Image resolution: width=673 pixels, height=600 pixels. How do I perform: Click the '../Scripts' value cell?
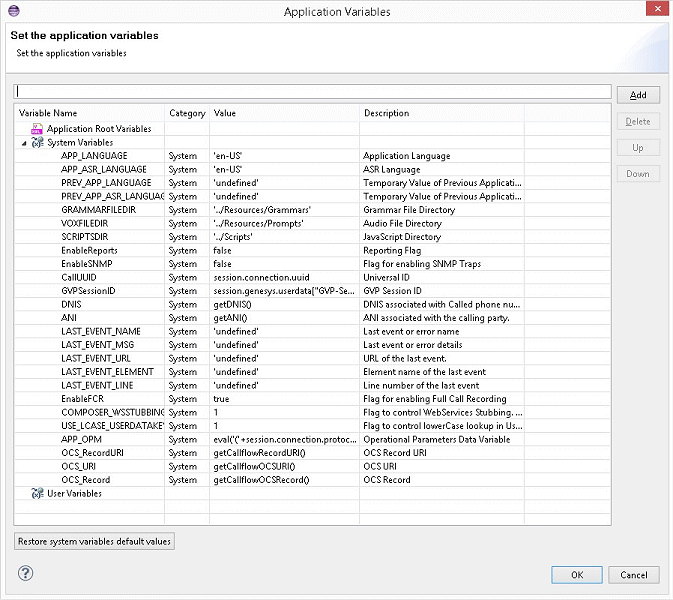tap(233, 237)
